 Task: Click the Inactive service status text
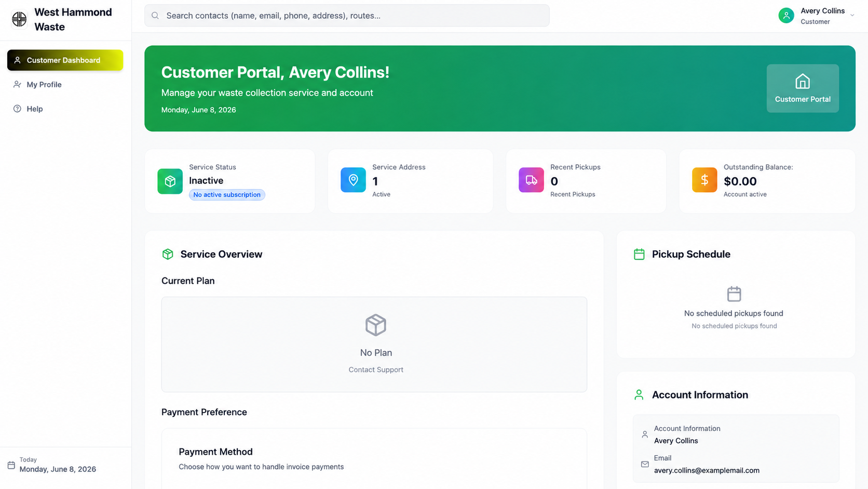tap(206, 180)
